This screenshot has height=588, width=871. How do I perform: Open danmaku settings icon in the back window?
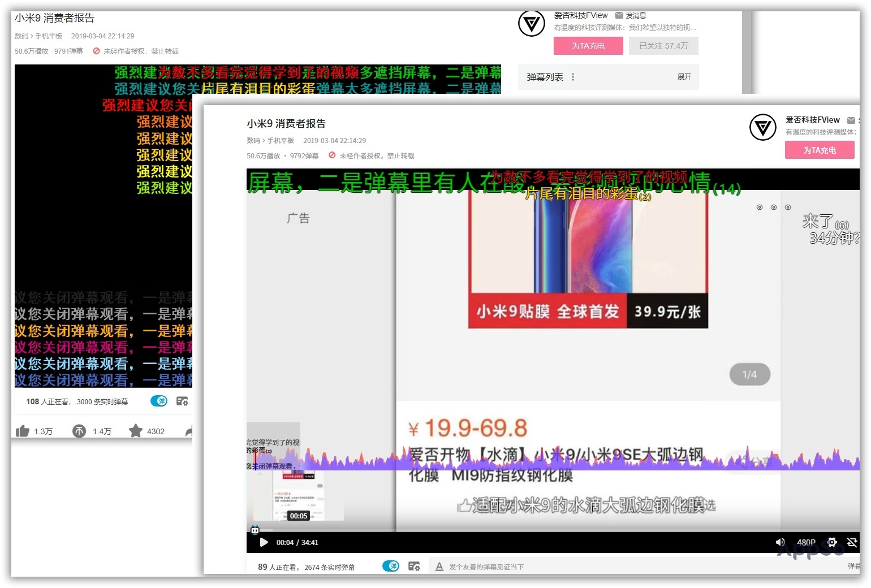[182, 401]
